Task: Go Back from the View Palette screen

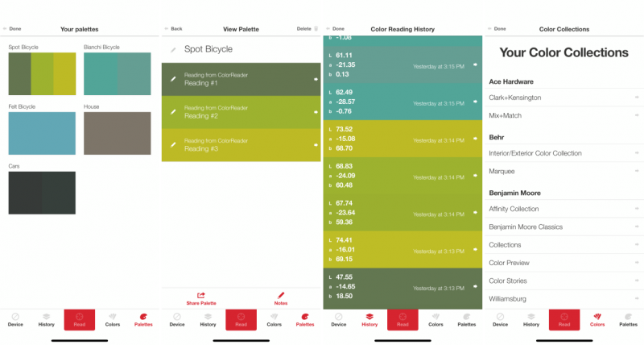Action: pos(175,28)
